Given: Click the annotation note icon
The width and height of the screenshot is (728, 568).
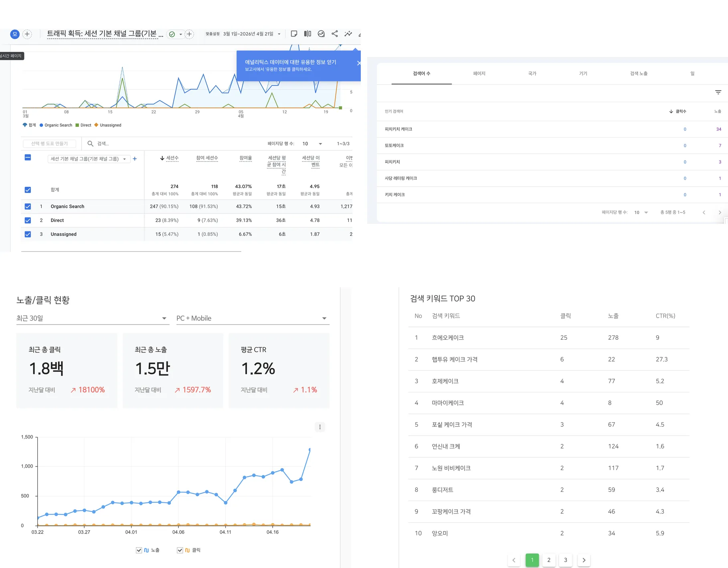Looking at the screenshot, I should point(294,34).
